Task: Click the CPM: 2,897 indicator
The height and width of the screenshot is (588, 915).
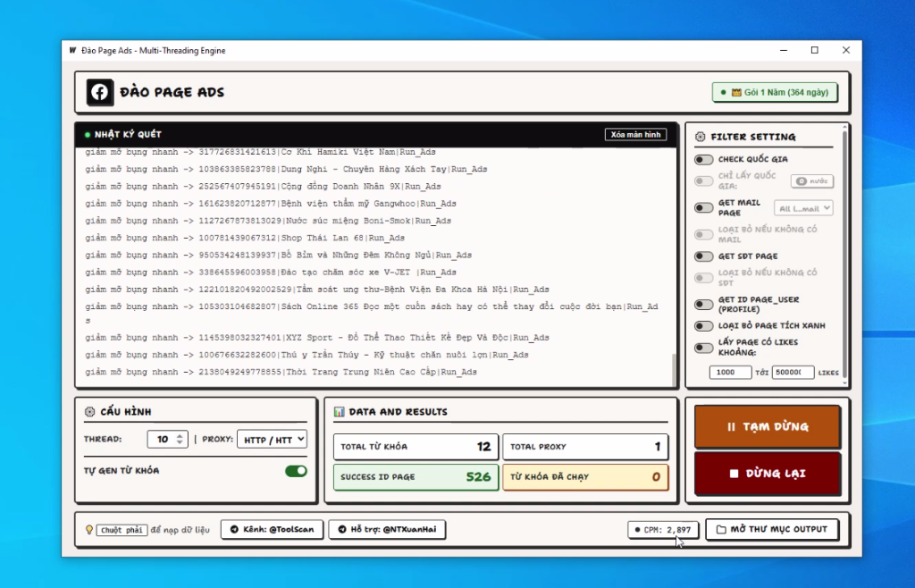Action: tap(664, 530)
